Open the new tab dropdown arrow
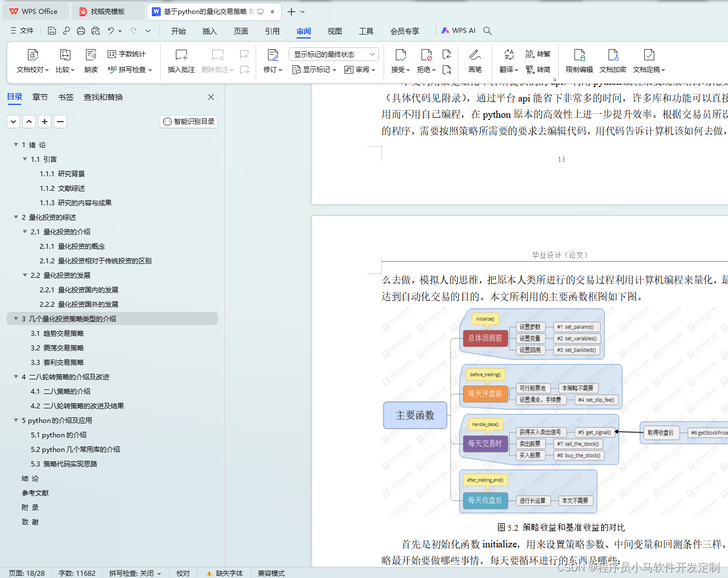 tap(303, 12)
